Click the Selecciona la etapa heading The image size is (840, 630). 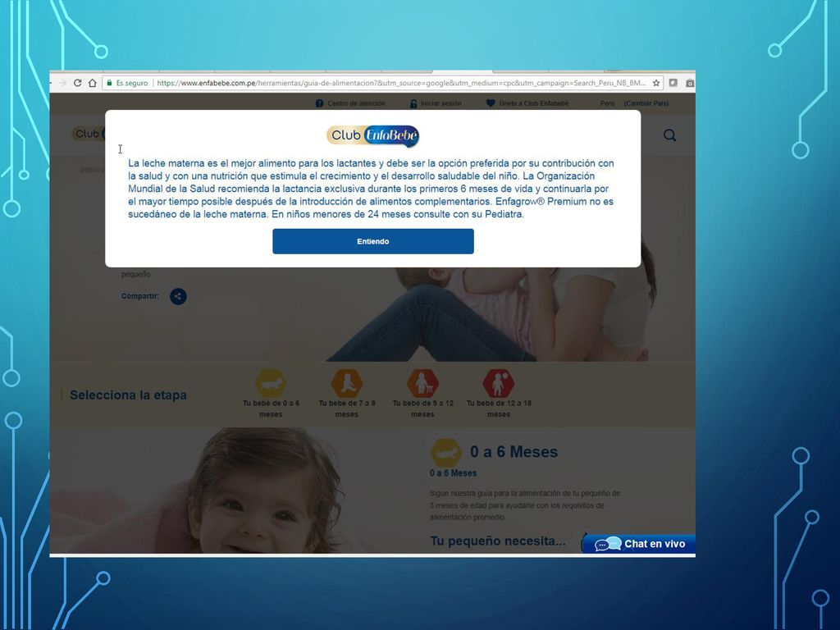click(128, 395)
